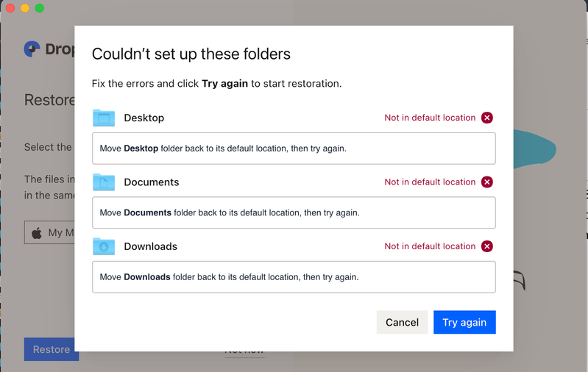Screen dimensions: 588x372
Task: Click the red error icon beside Desktop
Action: click(x=487, y=118)
